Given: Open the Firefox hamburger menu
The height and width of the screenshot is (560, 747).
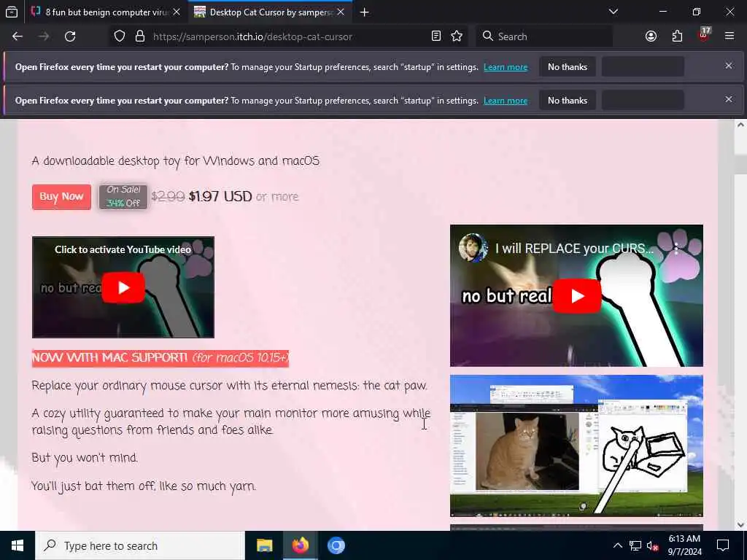Looking at the screenshot, I should click(729, 36).
